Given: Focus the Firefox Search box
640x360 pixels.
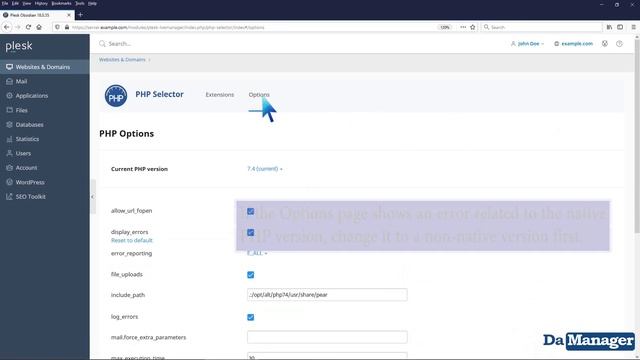Looking at the screenshot, I should (542, 27).
